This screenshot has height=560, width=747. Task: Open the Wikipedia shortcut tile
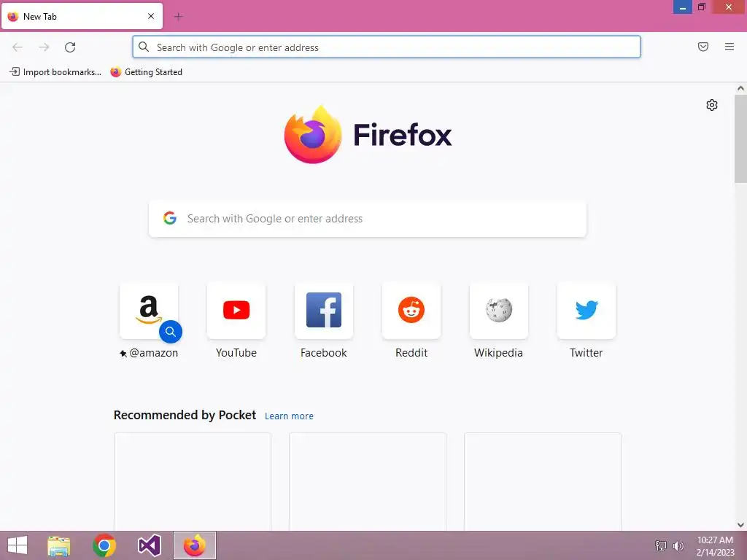(x=499, y=311)
